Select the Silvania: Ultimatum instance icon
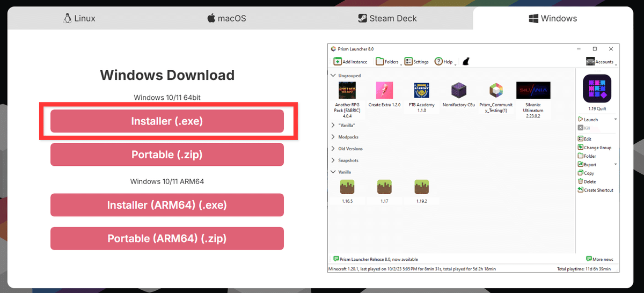Viewport: 644px width, 293px height. 533,90
